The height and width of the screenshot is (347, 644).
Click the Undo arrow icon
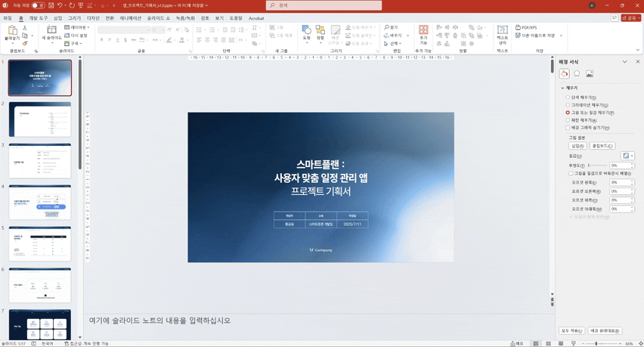60,5
